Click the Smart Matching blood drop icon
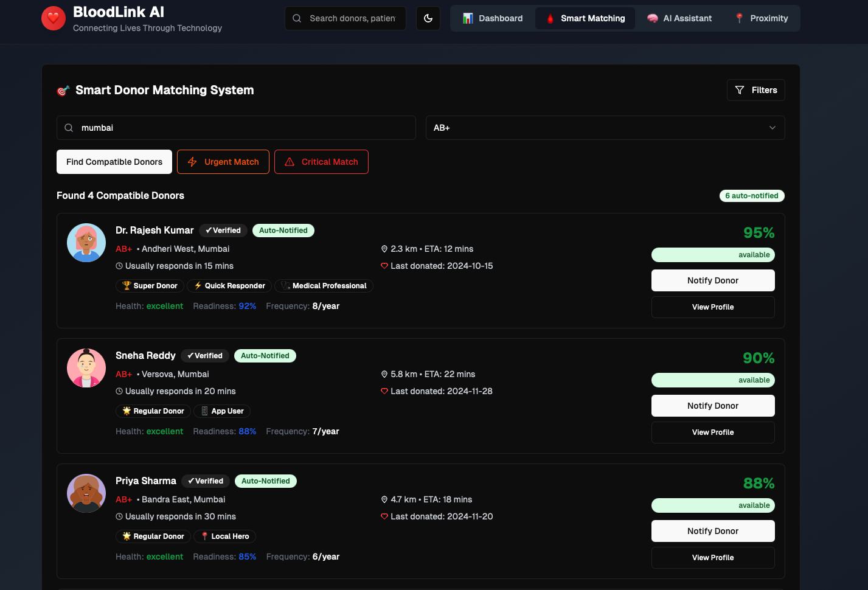The image size is (868, 590). pyautogui.click(x=550, y=18)
